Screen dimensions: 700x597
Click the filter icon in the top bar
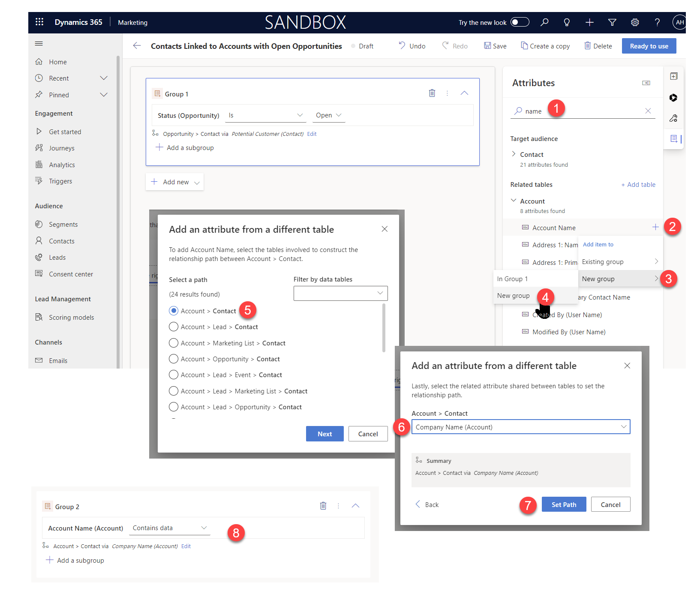pos(612,22)
